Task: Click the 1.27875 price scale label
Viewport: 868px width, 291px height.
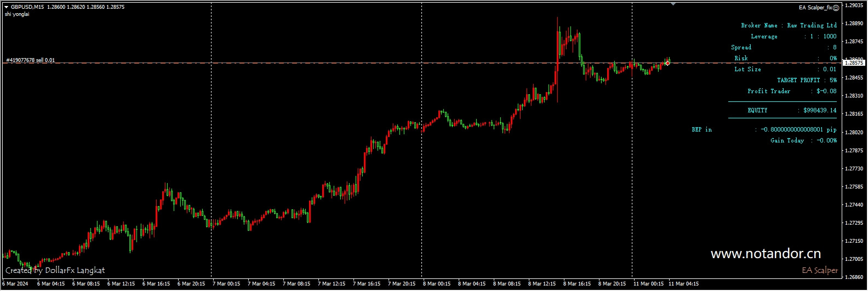Action: pos(855,150)
